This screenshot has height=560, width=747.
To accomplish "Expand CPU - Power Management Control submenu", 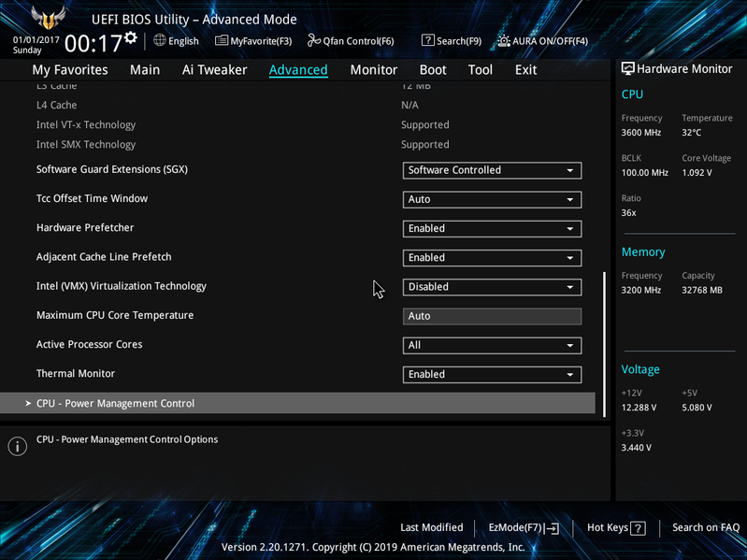I will click(x=297, y=403).
